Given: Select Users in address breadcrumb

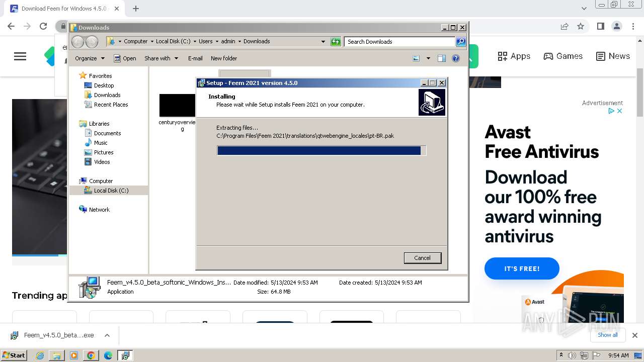Looking at the screenshot, I should [205, 41].
